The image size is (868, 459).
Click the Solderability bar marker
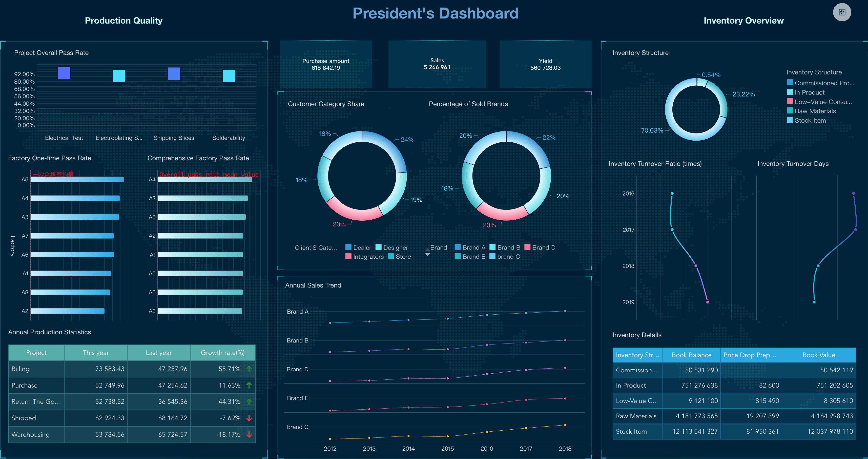pyautogui.click(x=229, y=76)
